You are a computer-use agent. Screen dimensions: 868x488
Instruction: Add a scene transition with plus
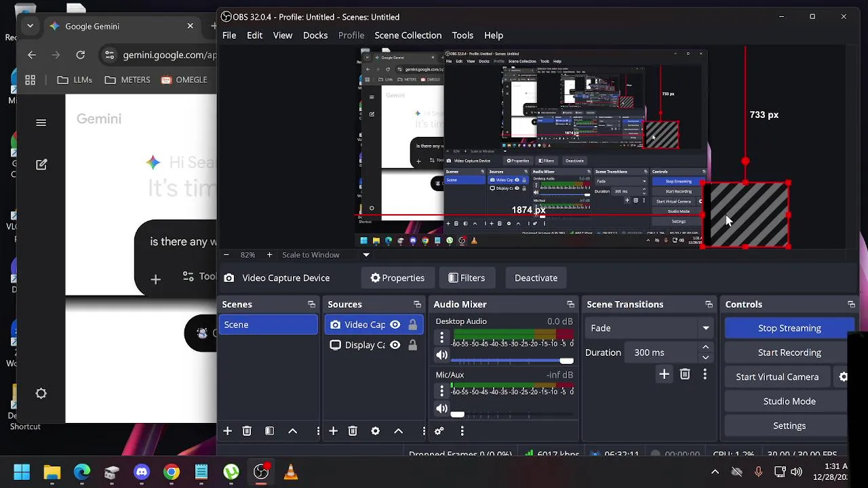[x=665, y=374]
